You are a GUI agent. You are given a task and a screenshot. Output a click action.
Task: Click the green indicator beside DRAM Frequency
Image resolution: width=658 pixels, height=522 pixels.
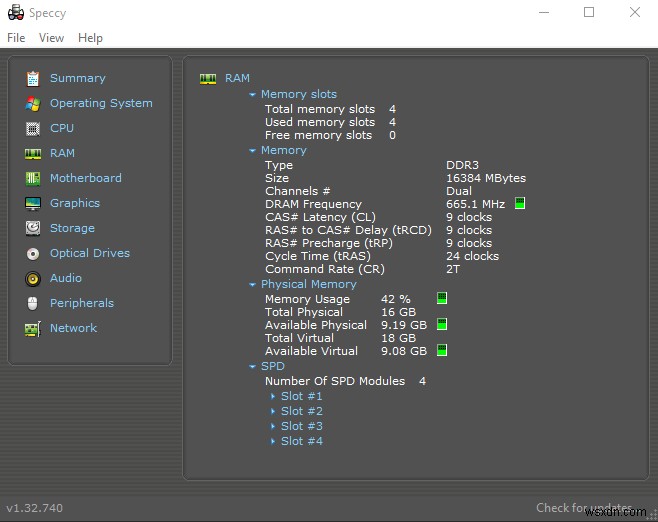click(520, 204)
